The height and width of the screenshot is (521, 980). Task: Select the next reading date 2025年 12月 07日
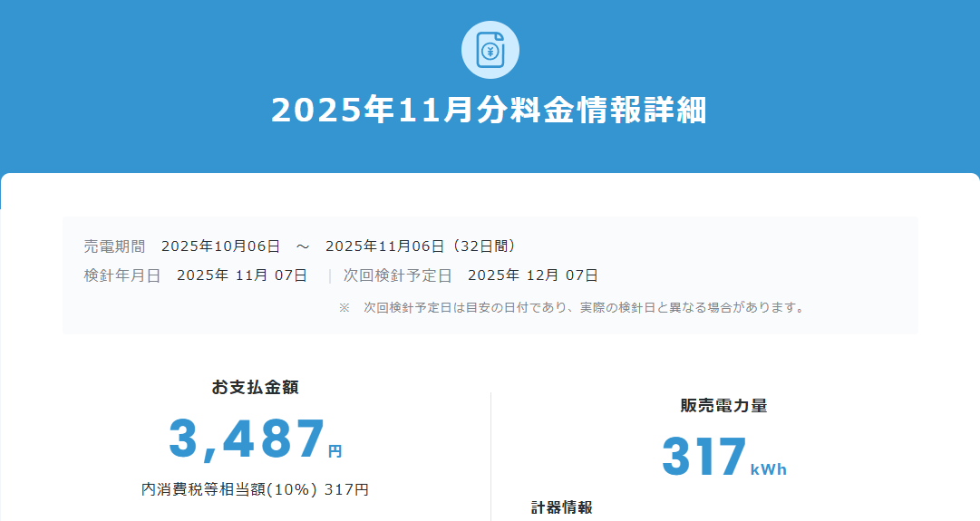(533, 275)
